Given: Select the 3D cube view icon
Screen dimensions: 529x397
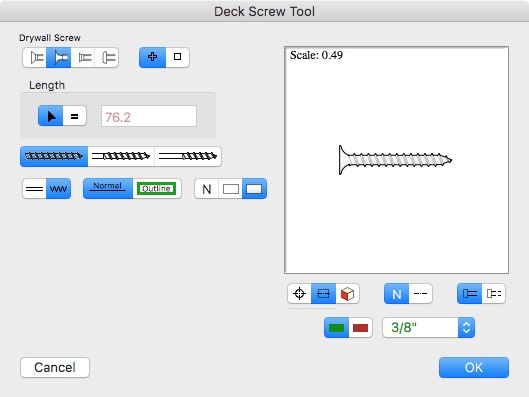Looking at the screenshot, I should (x=347, y=293).
